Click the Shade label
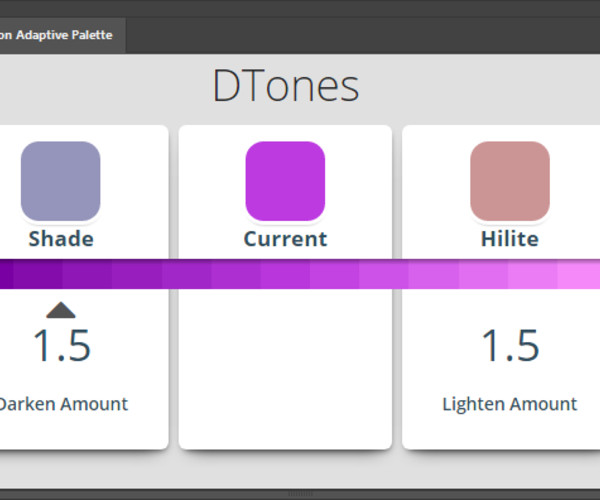600x500 pixels. tap(61, 239)
